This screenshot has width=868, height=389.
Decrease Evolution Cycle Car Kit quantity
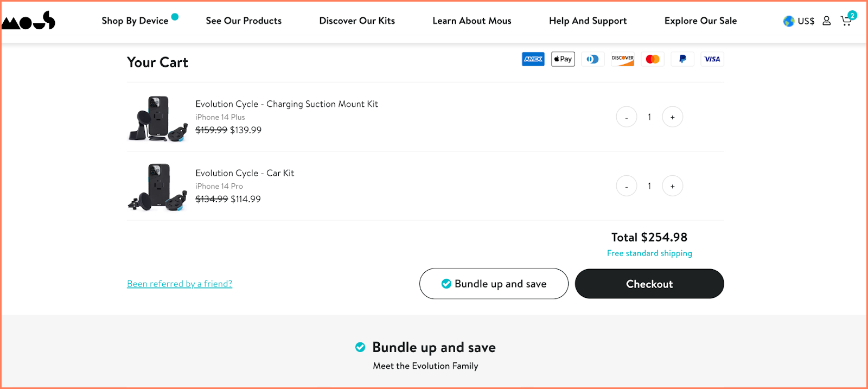pyautogui.click(x=627, y=186)
